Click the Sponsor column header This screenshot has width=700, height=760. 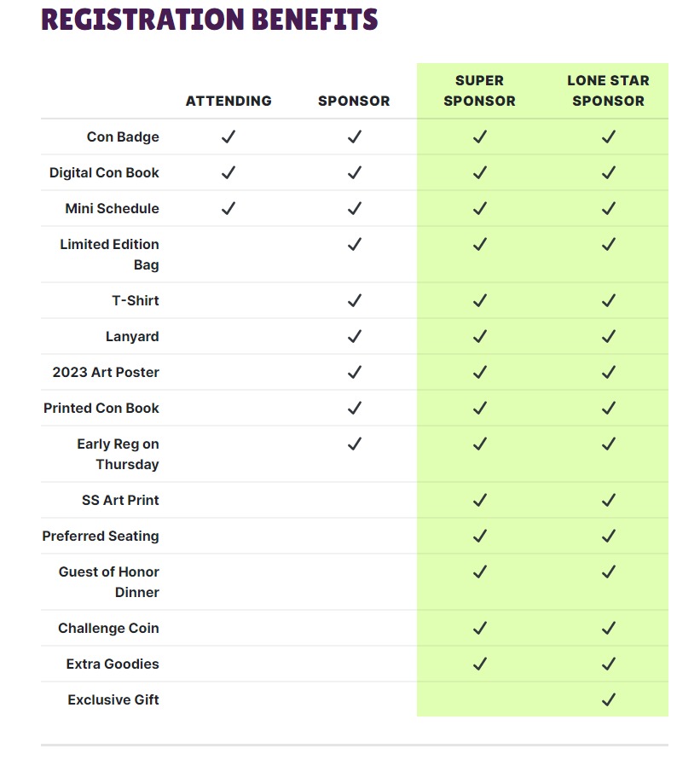(x=354, y=101)
